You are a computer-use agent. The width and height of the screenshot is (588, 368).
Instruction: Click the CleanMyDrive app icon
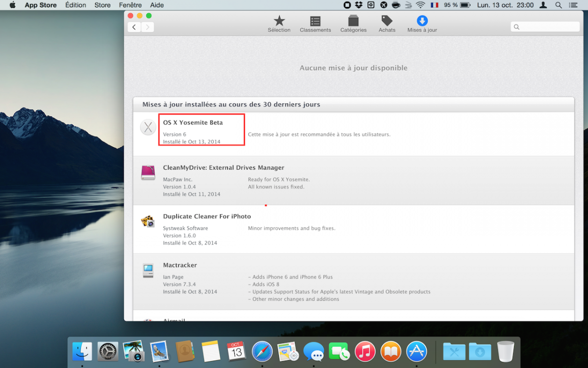tap(148, 172)
